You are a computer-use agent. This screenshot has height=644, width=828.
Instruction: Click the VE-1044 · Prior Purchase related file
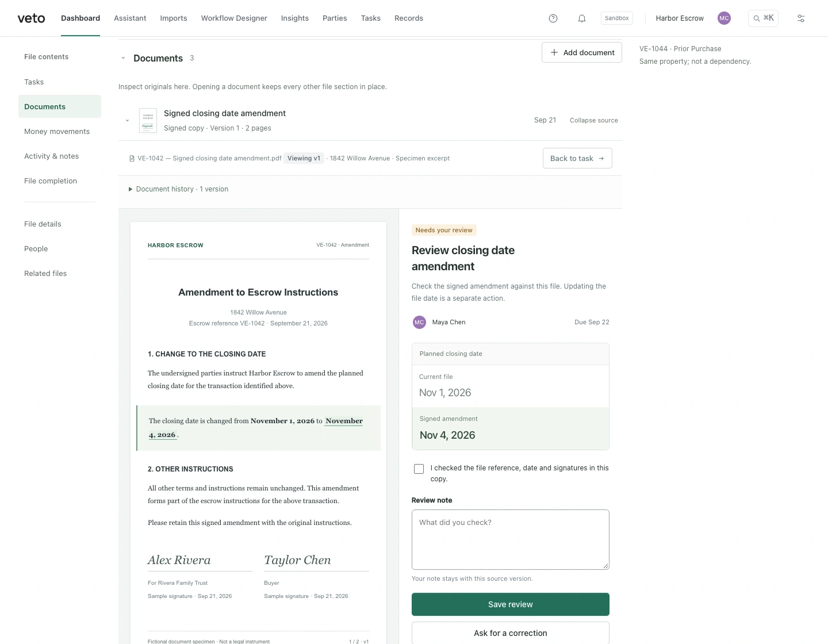point(680,49)
